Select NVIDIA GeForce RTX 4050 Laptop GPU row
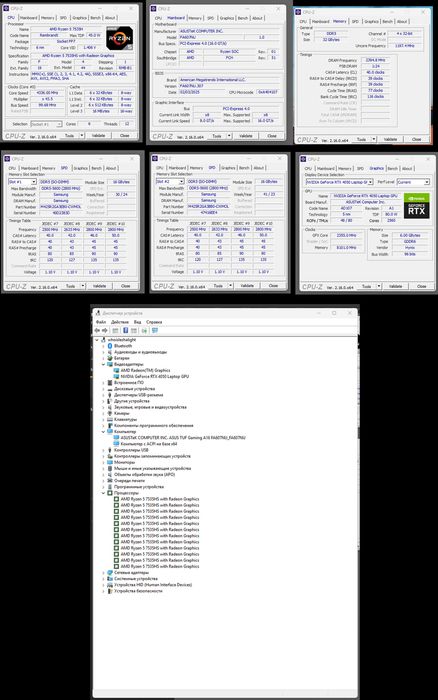The image size is (438, 700). pos(154,377)
